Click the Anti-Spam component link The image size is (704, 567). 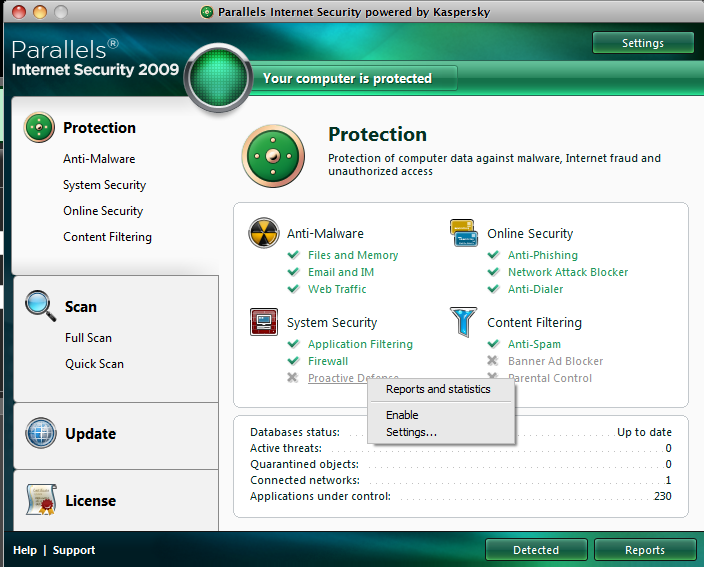(x=534, y=344)
